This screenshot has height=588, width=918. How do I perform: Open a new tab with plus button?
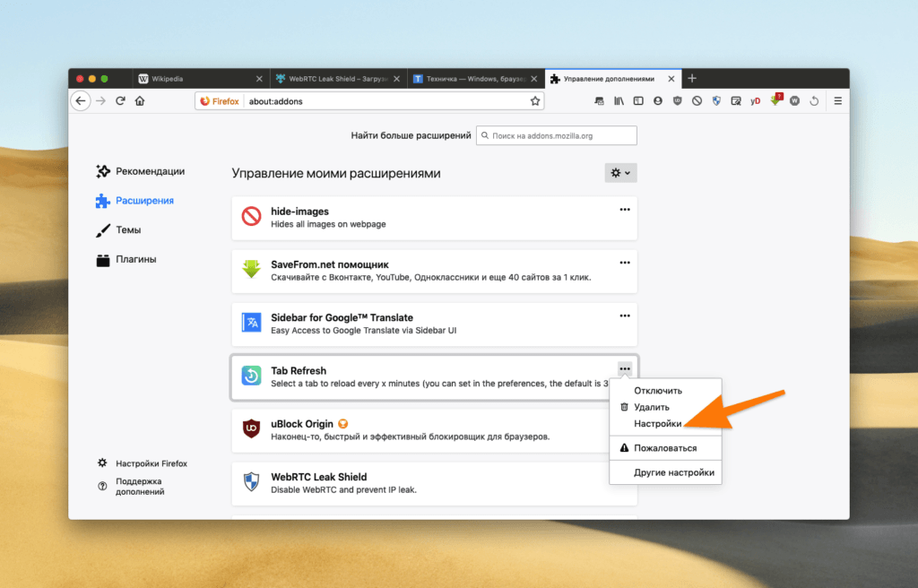[x=692, y=79]
